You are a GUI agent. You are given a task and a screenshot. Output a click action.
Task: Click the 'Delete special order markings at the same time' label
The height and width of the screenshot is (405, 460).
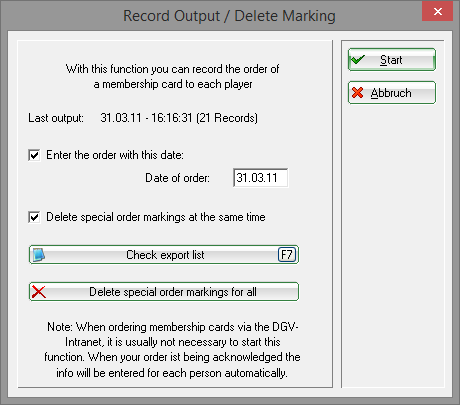pyautogui.click(x=156, y=217)
